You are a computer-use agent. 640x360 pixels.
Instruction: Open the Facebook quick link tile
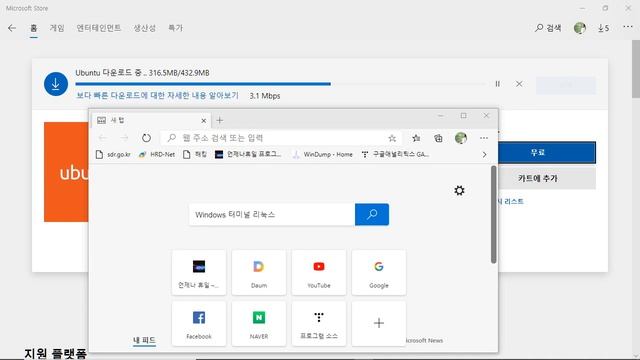pos(199,324)
